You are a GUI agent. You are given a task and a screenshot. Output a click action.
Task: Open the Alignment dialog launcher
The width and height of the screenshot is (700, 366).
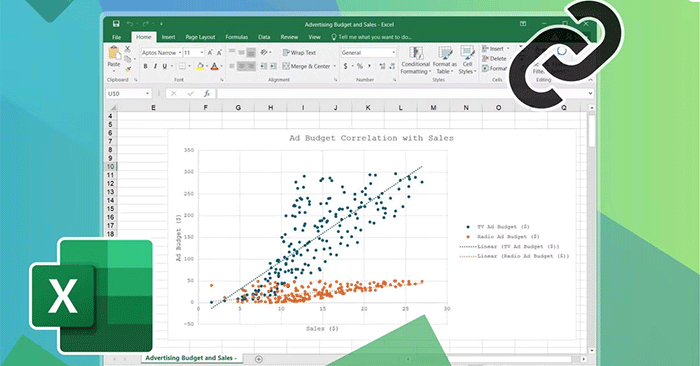point(336,80)
